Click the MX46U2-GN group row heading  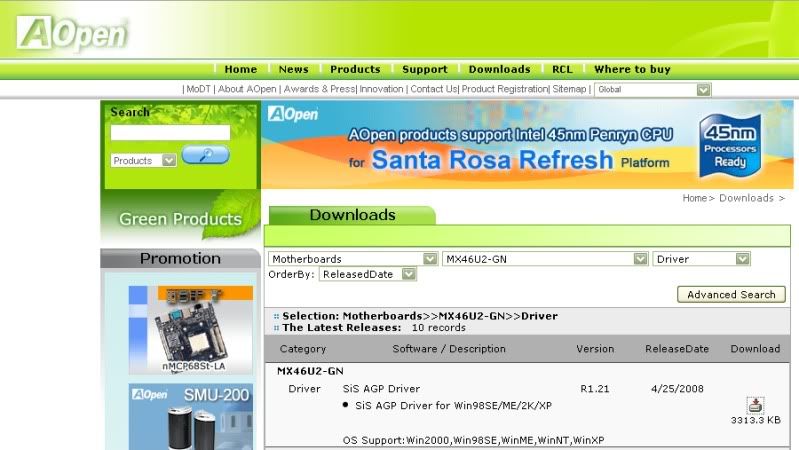coord(310,371)
